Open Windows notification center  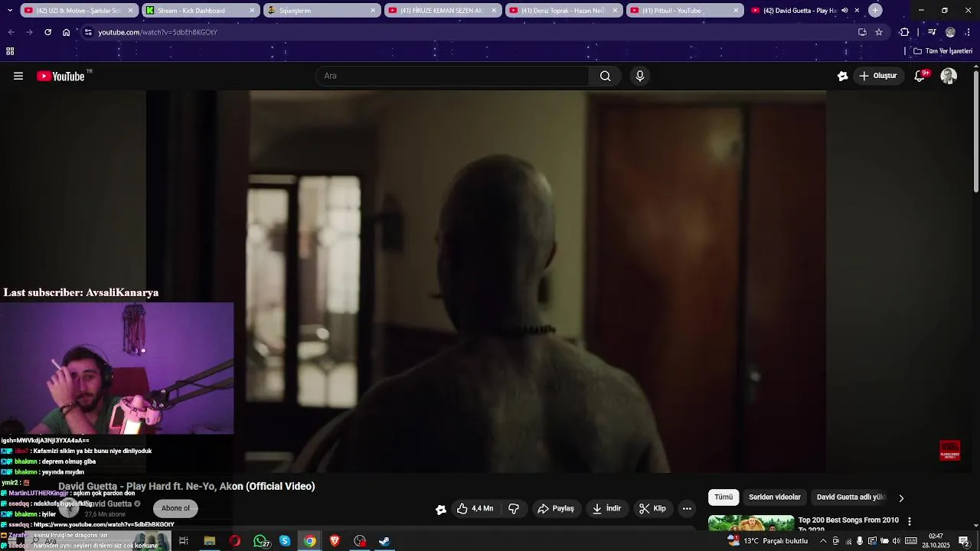pyautogui.click(x=965, y=541)
